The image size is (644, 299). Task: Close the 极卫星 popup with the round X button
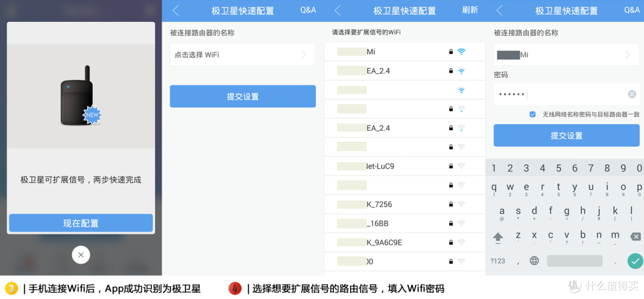click(81, 255)
